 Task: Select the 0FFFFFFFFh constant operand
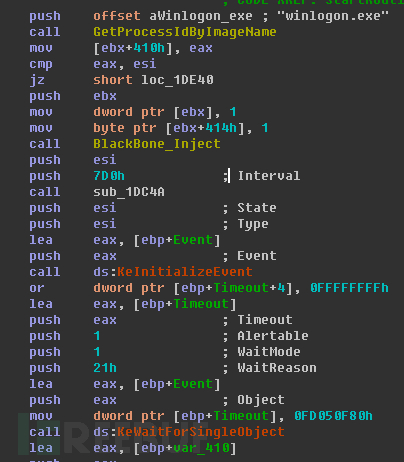tap(349, 288)
